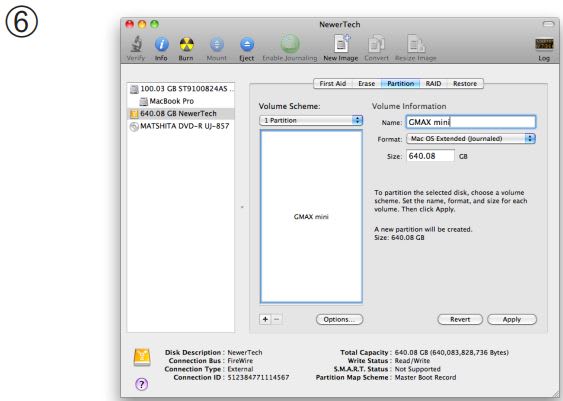Click the Size field showing 640.08

click(430, 156)
